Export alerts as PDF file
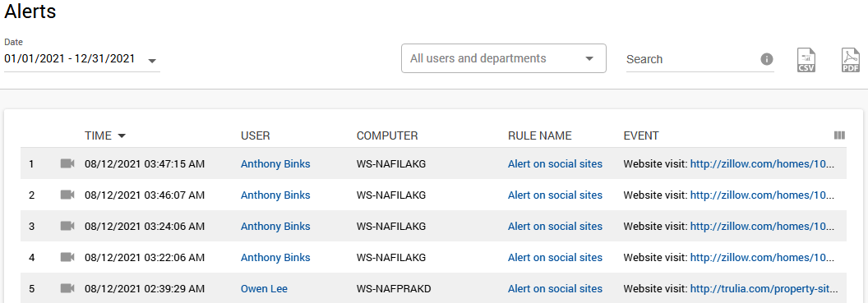Image resolution: width=868 pixels, height=303 pixels. click(851, 60)
